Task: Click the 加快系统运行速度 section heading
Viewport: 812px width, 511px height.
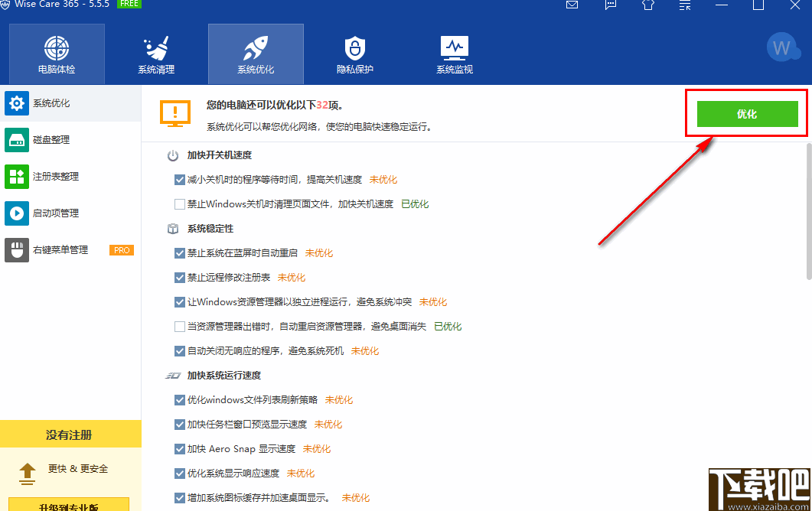Action: click(x=224, y=376)
